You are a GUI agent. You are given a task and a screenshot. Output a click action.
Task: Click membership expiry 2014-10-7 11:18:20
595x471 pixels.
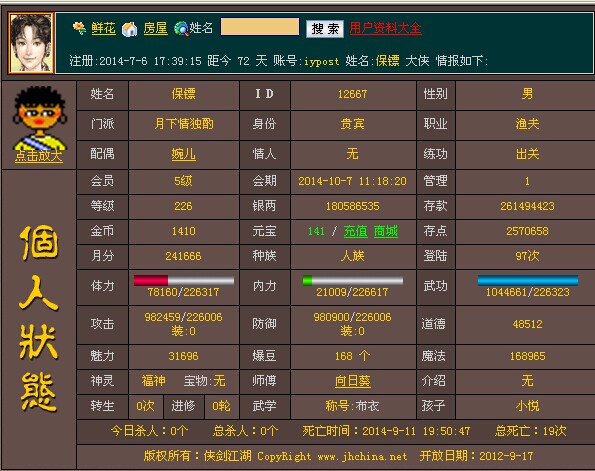coord(352,181)
